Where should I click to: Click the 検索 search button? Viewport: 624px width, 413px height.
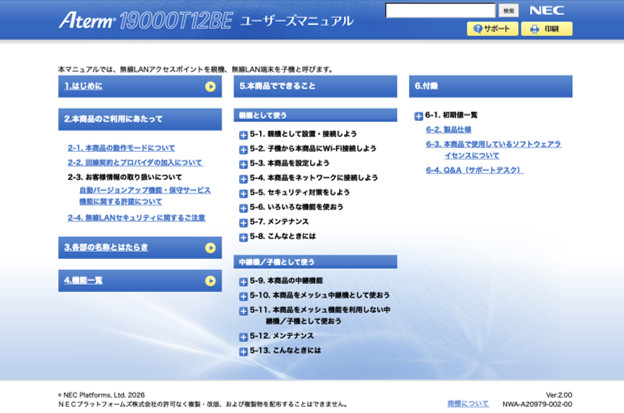(508, 11)
